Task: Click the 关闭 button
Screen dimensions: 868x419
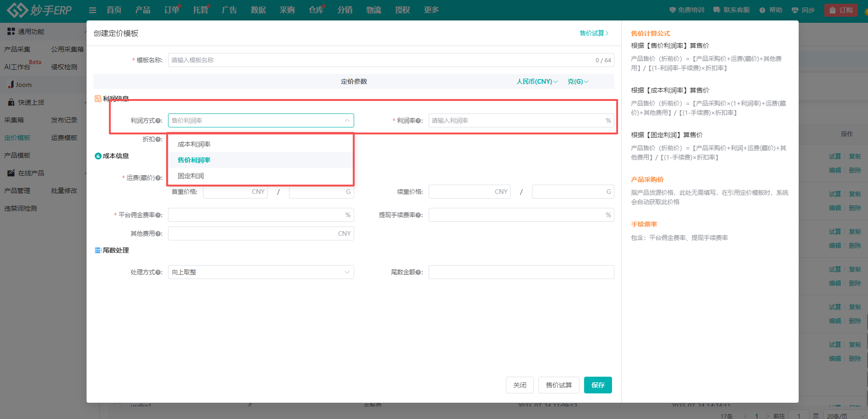Action: 519,385
